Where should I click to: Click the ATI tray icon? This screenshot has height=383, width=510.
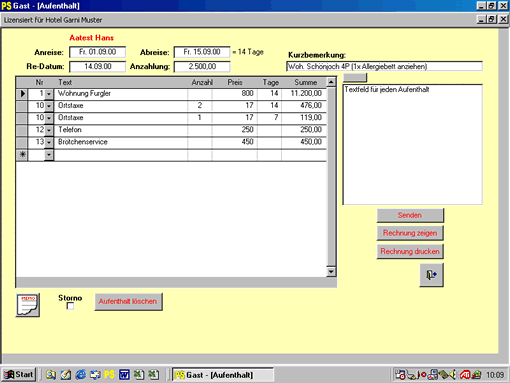click(x=465, y=375)
